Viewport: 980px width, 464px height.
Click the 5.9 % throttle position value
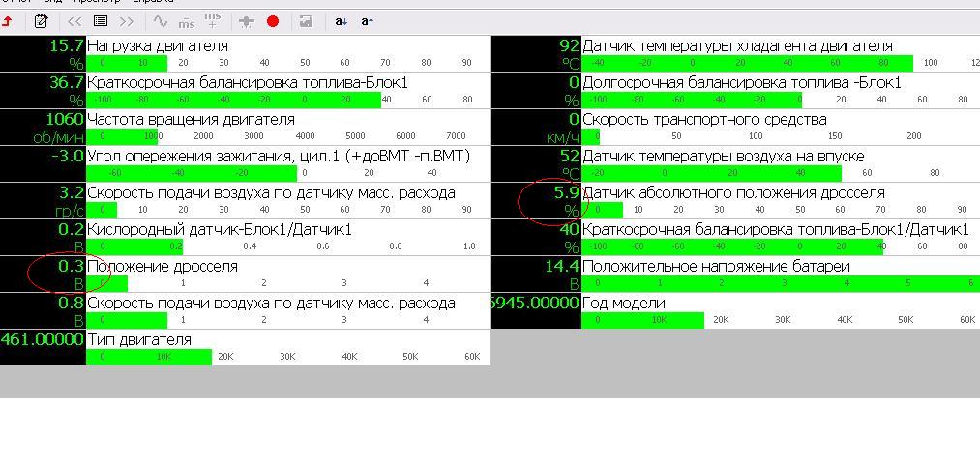pyautogui.click(x=567, y=192)
